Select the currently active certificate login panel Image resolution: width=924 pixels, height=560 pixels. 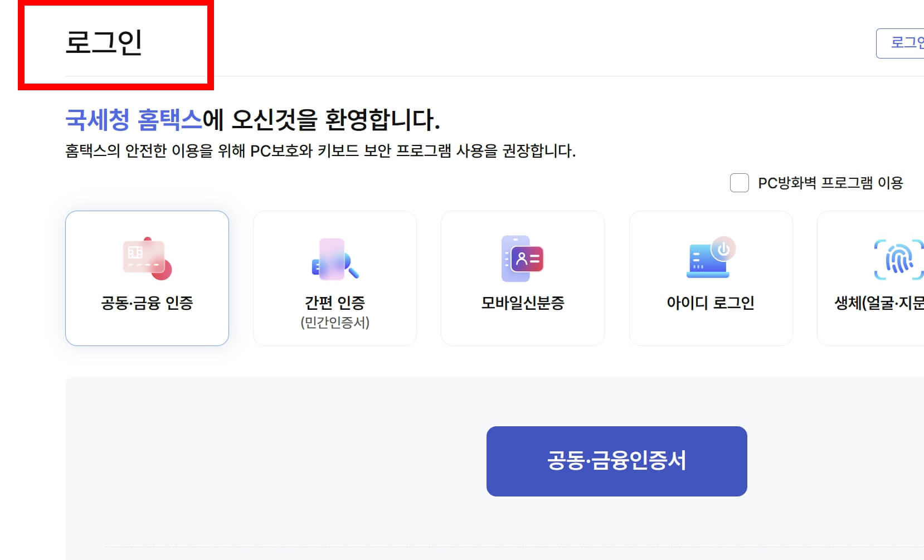[148, 277]
